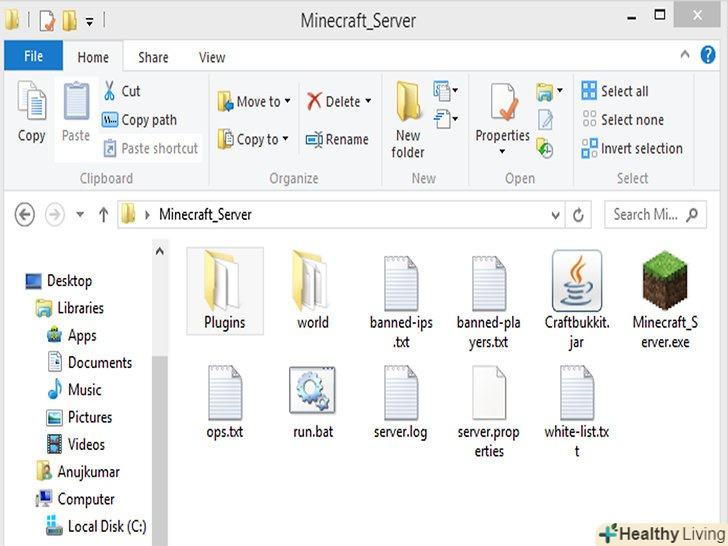This screenshot has height=546, width=728.
Task: Click the Forward navigation arrow
Action: pyautogui.click(x=55, y=214)
